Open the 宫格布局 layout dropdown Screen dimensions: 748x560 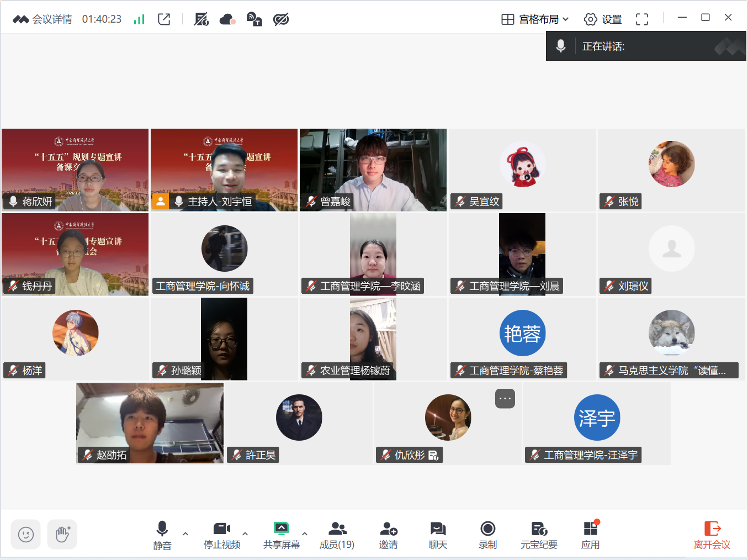[x=535, y=19]
